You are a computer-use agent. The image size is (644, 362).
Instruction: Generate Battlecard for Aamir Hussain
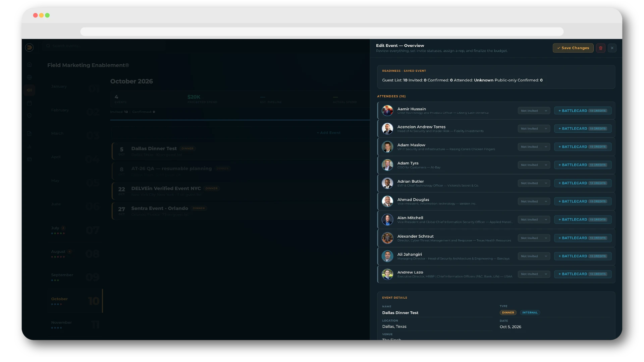coord(583,111)
